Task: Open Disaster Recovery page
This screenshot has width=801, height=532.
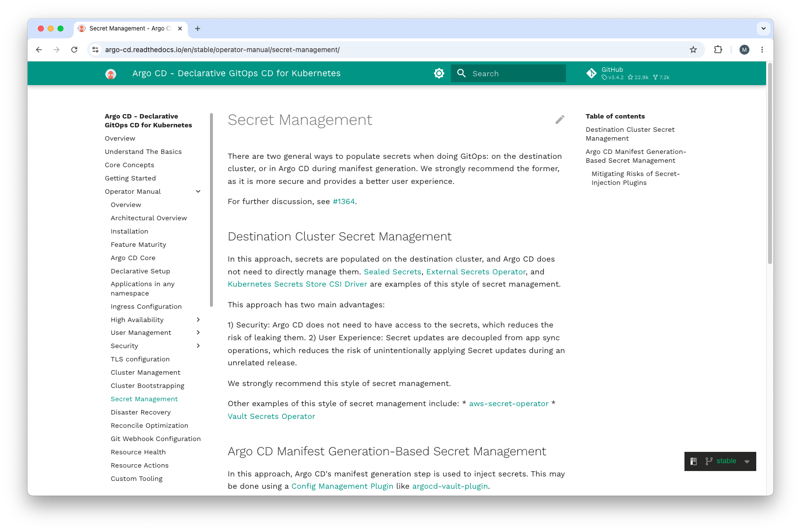Action: coord(141,412)
